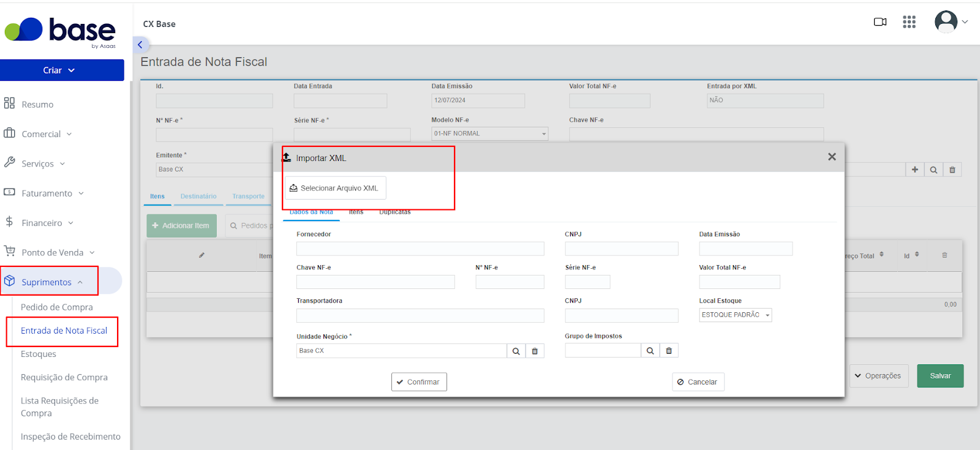Open Lista Requisições de Compra

pos(59,407)
